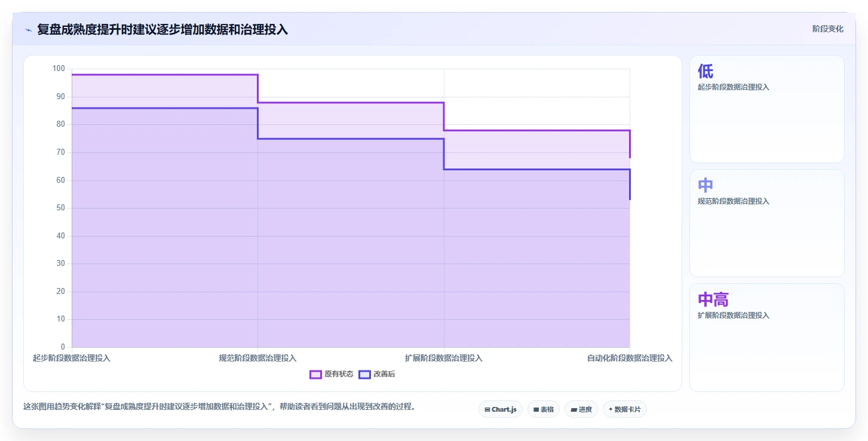Open the 中高 扩展阶段 data card
Viewport: 868px width, 441px height.
click(x=767, y=337)
